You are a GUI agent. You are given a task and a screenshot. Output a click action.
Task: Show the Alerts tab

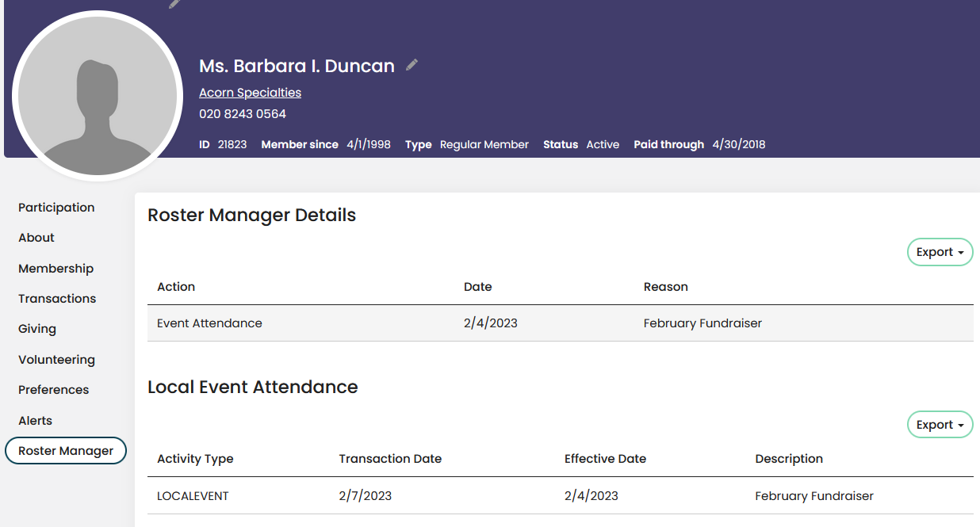click(35, 421)
